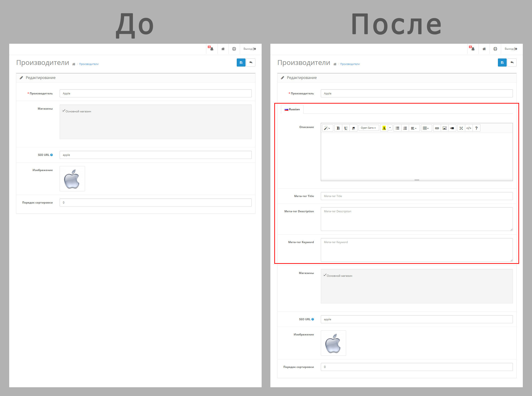Open Производители breadcrumb link in left panel
532x396 pixels.
click(x=89, y=64)
